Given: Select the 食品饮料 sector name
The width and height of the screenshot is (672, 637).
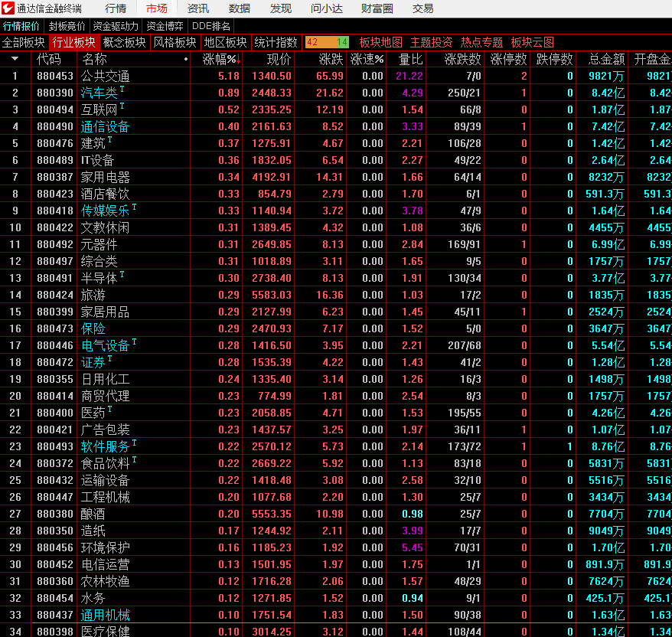Looking at the screenshot, I should (105, 463).
